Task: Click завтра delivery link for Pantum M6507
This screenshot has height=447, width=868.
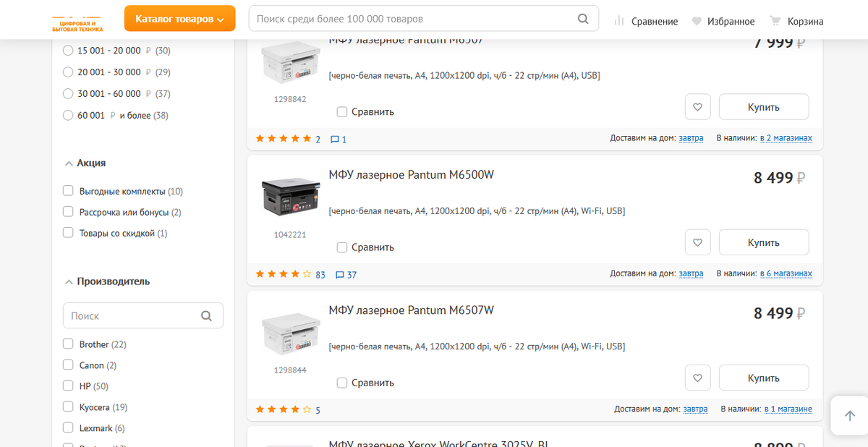Action: [x=691, y=138]
